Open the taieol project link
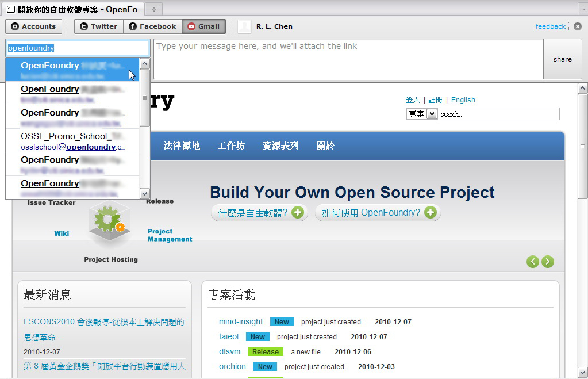This screenshot has height=379, width=588. coord(229,336)
